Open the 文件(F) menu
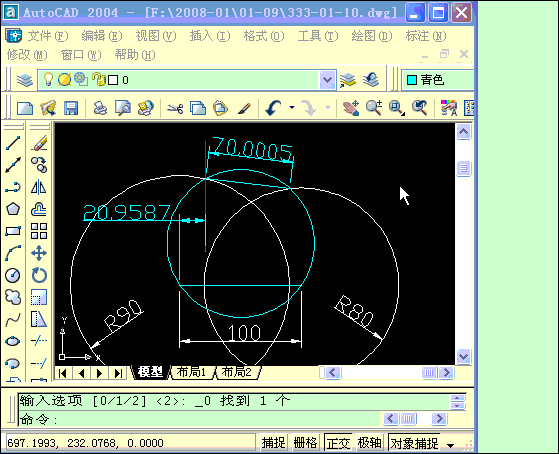Screen dimensions: 559x454 [x=48, y=36]
